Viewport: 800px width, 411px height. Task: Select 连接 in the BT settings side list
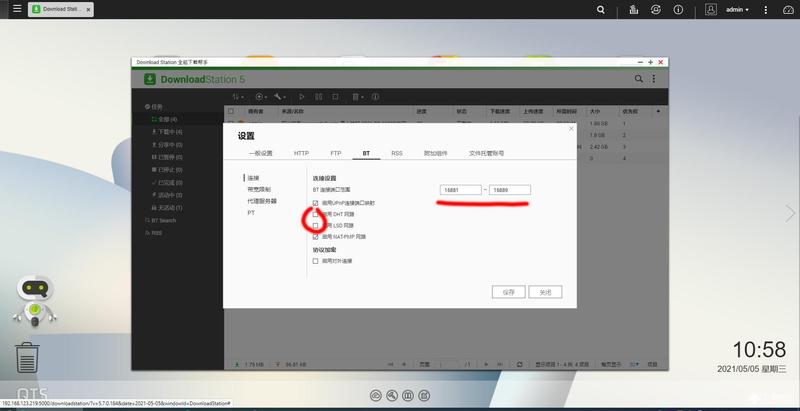point(253,178)
